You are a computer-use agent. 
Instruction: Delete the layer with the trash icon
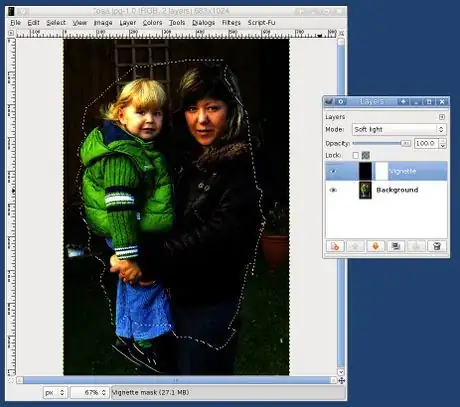coord(437,246)
